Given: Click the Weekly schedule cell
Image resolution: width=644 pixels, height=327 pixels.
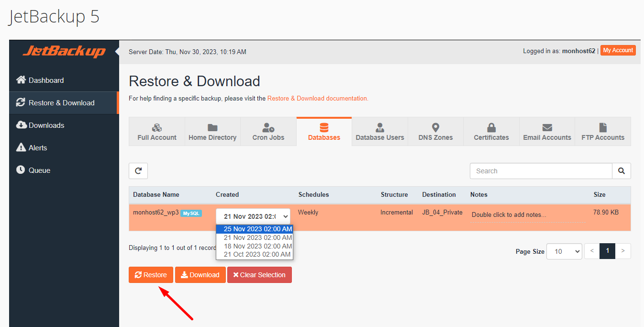Looking at the screenshot, I should [x=308, y=212].
